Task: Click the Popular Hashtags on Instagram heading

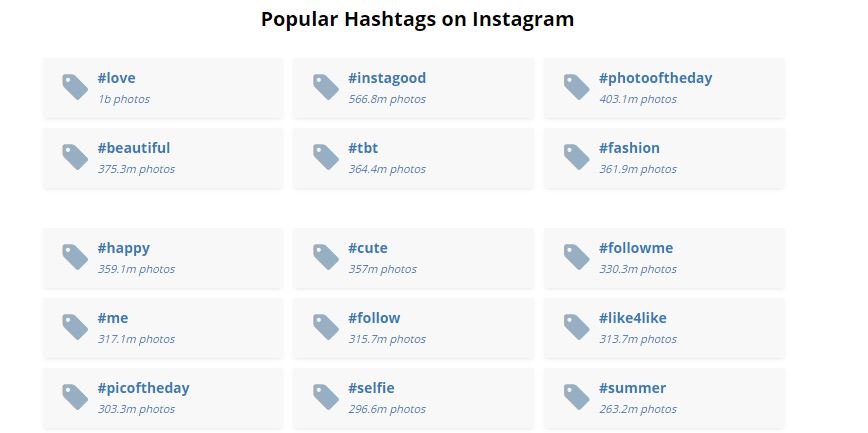Action: point(417,19)
